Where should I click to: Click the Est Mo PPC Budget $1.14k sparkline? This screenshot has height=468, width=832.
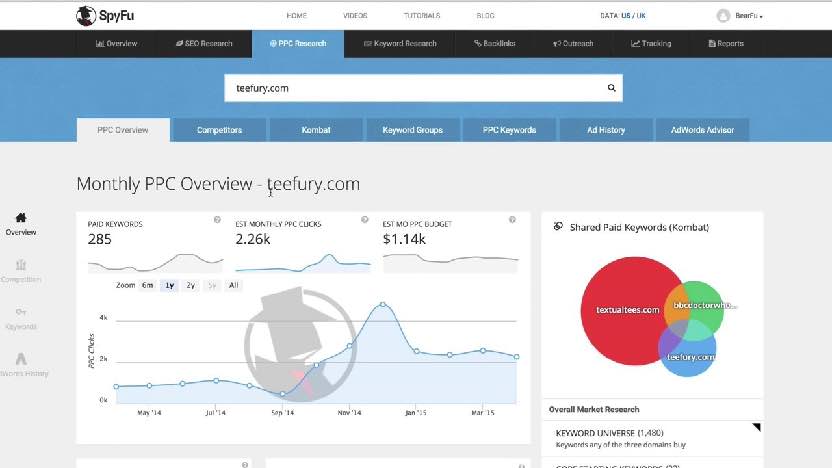point(450,262)
